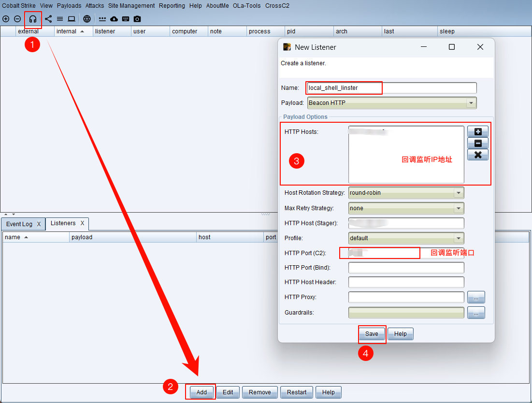Save the new listener

tap(372, 334)
